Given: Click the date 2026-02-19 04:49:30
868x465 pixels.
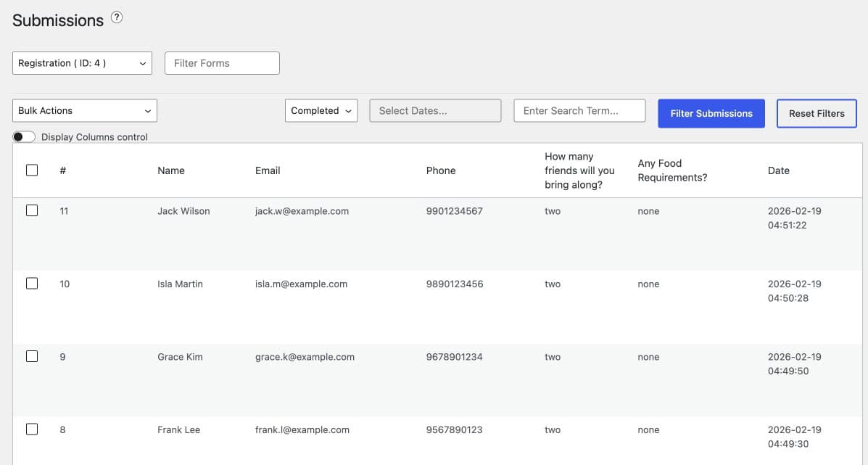Looking at the screenshot, I should tap(794, 437).
